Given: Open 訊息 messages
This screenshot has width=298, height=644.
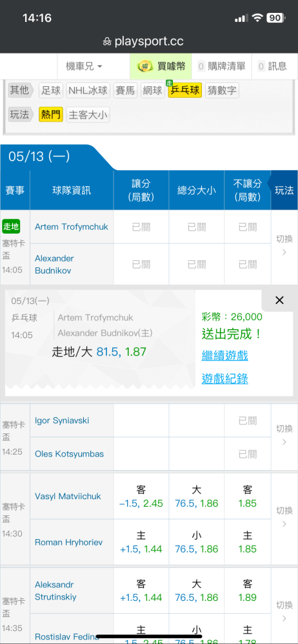Looking at the screenshot, I should click(x=272, y=66).
